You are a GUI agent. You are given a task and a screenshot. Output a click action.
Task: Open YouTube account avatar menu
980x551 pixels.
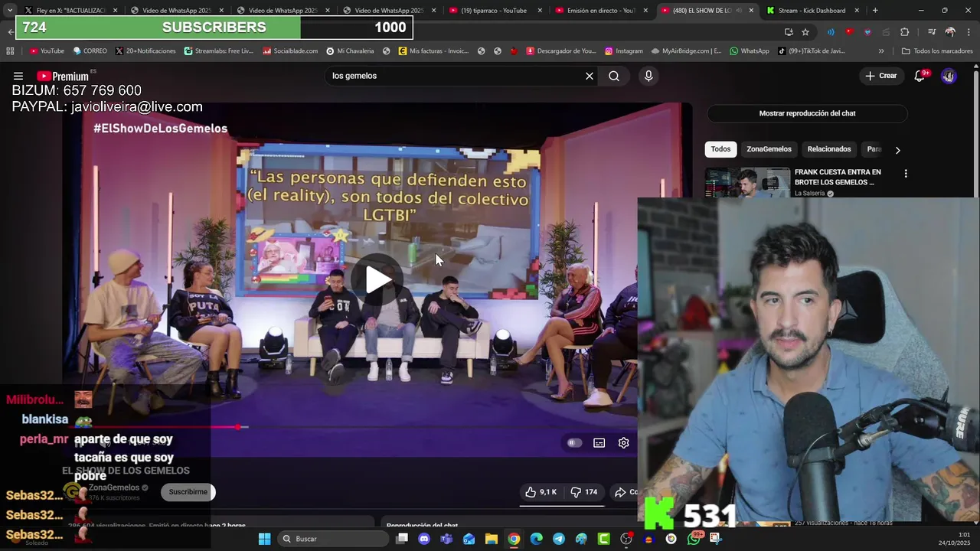pos(949,76)
